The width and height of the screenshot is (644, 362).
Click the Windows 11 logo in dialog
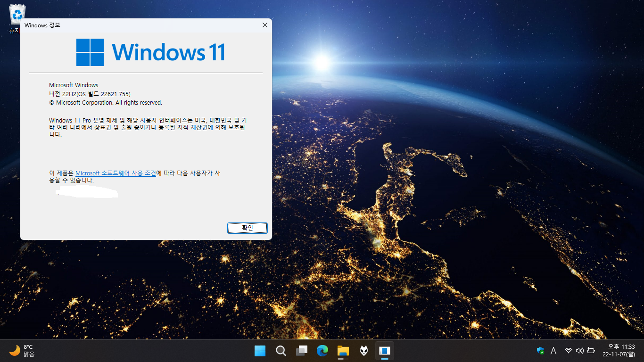151,52
